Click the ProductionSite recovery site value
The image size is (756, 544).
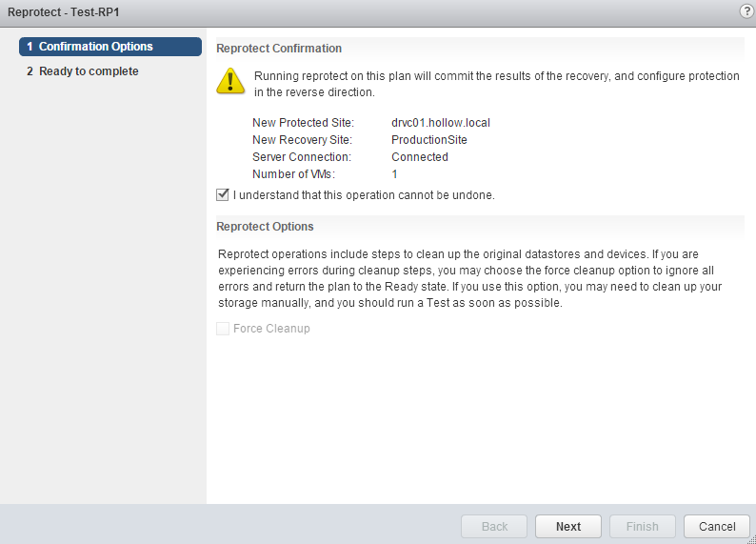pos(429,140)
